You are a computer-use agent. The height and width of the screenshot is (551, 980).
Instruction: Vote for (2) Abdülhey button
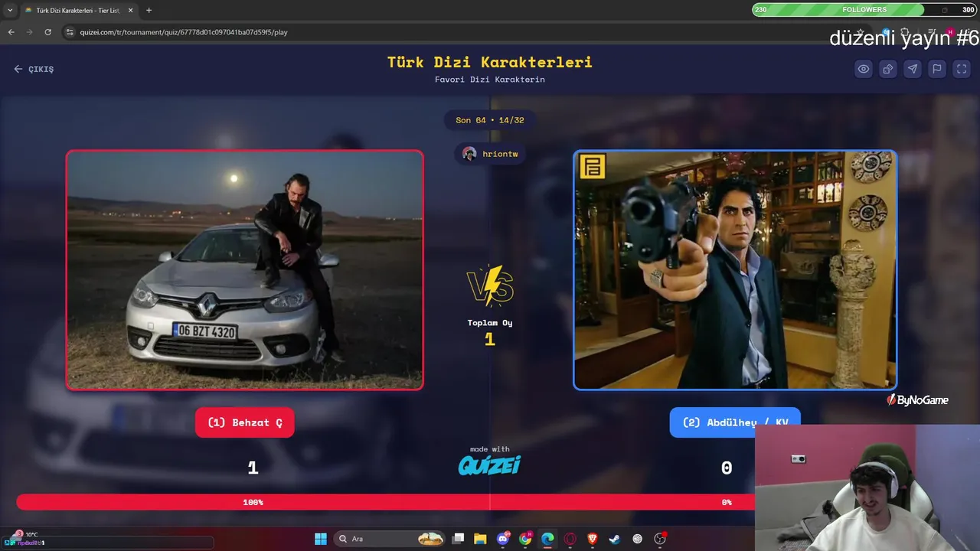[x=735, y=422]
